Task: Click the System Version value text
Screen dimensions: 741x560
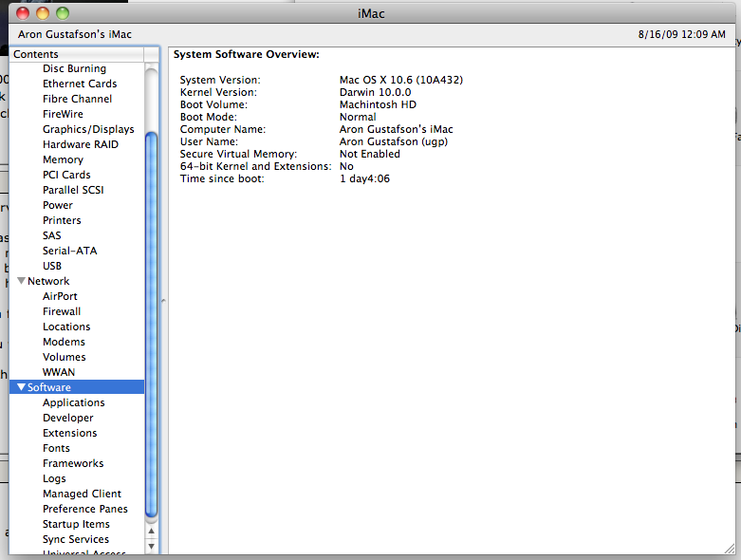Action: coord(400,80)
